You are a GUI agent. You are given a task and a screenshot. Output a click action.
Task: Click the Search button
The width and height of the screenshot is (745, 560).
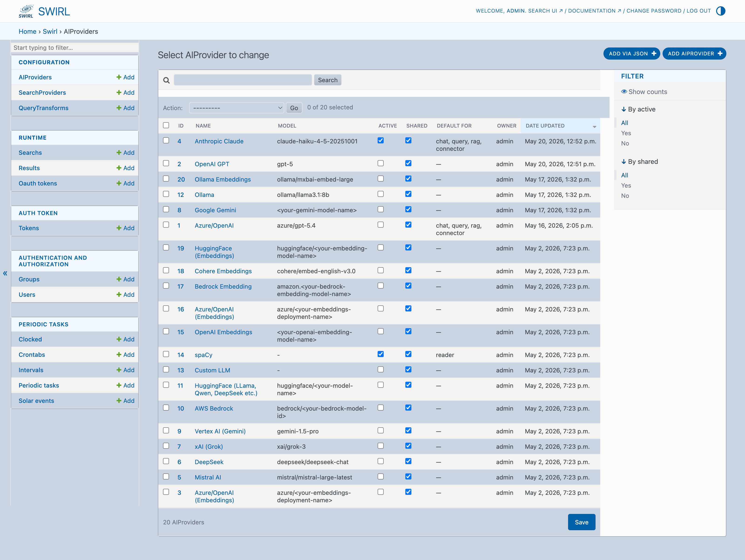click(327, 80)
